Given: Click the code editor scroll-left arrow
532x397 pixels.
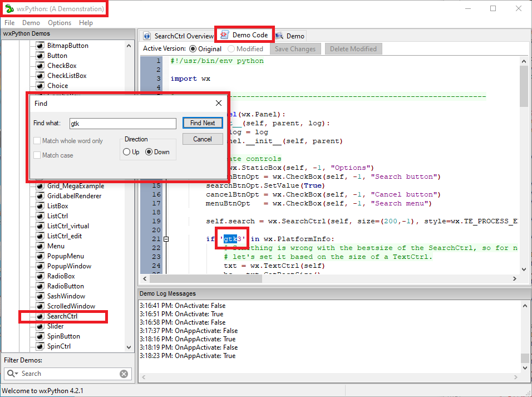Looking at the screenshot, I should click(145, 278).
